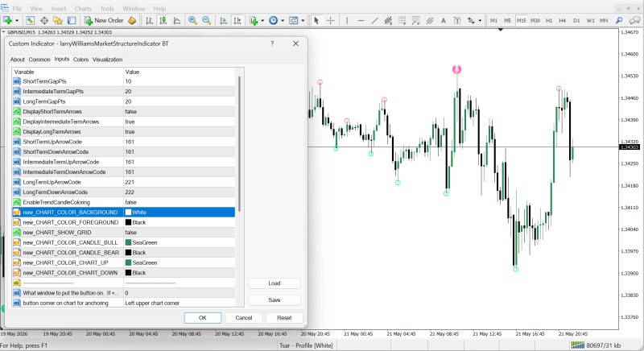Click the Reset button
Image resolution: width=644 pixels, height=351 pixels.
click(284, 318)
